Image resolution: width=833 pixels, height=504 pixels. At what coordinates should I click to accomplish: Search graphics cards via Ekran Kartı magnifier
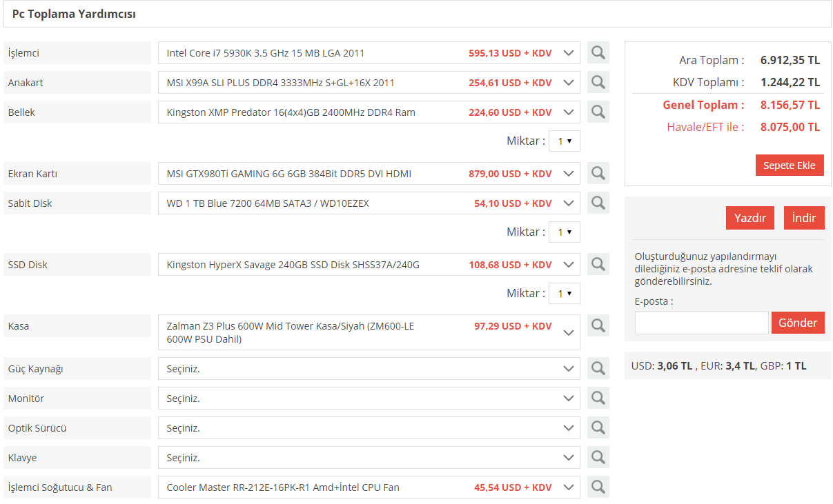[x=598, y=173]
